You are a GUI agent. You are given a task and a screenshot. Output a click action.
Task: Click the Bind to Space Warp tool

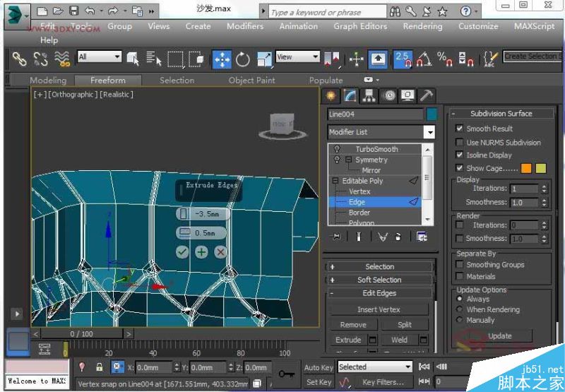pyautogui.click(x=62, y=59)
